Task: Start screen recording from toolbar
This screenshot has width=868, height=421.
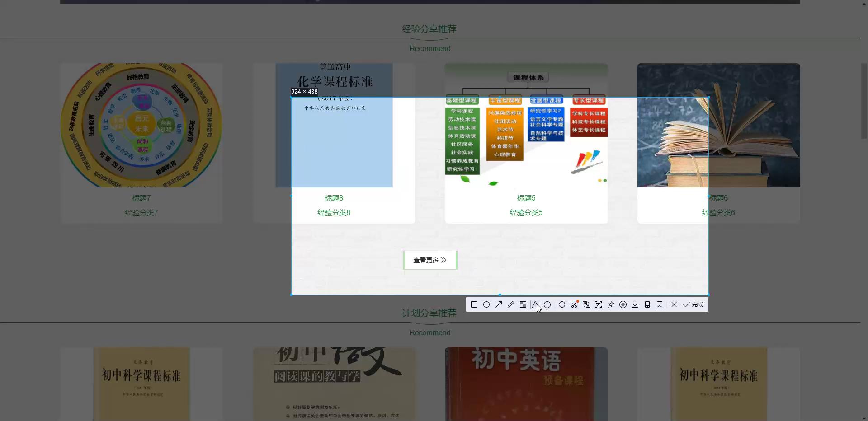Action: coord(623,304)
